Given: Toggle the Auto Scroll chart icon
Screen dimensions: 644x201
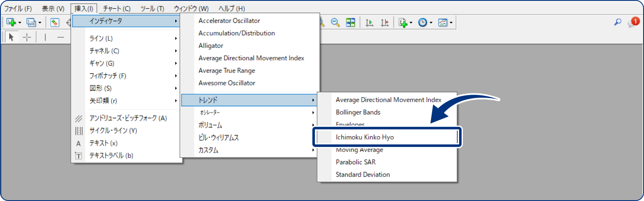Looking at the screenshot, I should click(x=369, y=23).
